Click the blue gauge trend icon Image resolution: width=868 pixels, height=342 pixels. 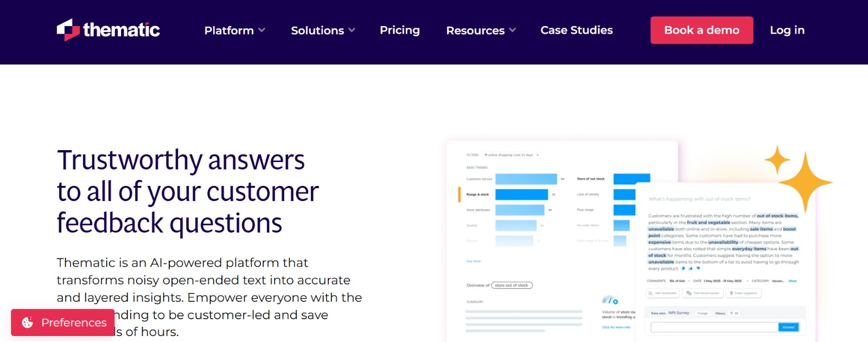610,300
